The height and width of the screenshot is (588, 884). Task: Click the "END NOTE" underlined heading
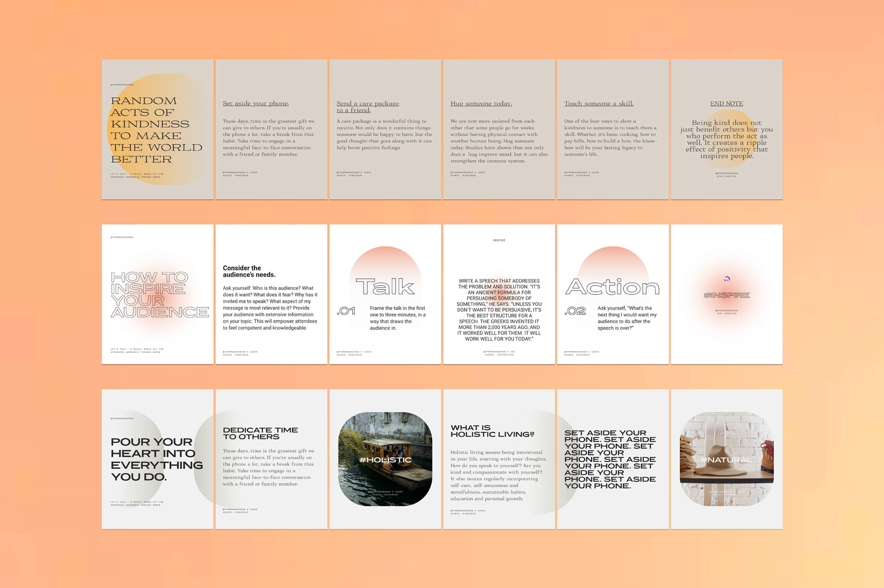727,103
